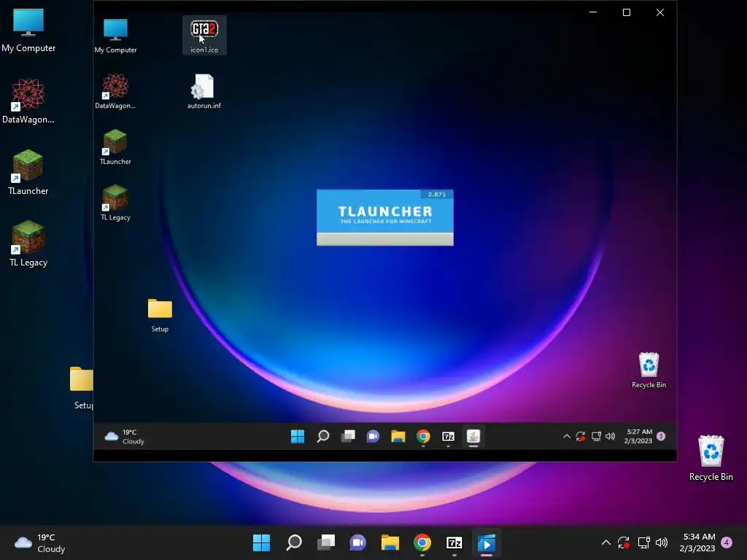Open Search on the outer taskbar
This screenshot has height=560, width=747.
(x=294, y=542)
